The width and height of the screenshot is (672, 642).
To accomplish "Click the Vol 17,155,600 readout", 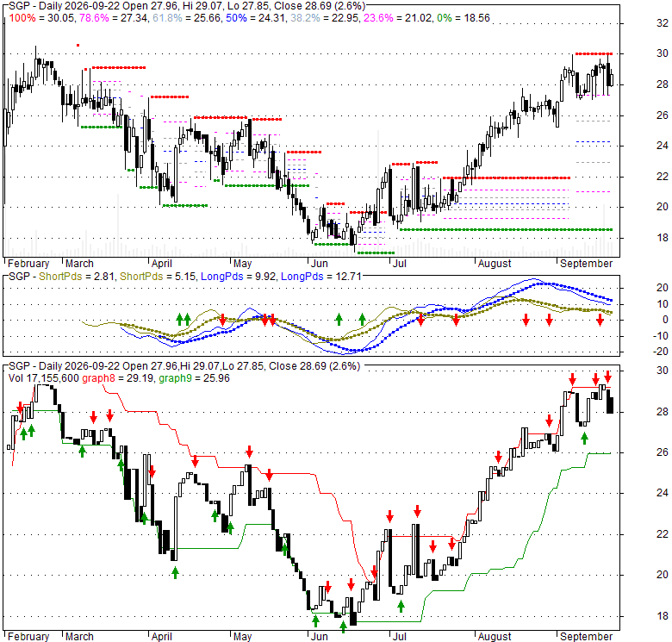I will [43, 378].
